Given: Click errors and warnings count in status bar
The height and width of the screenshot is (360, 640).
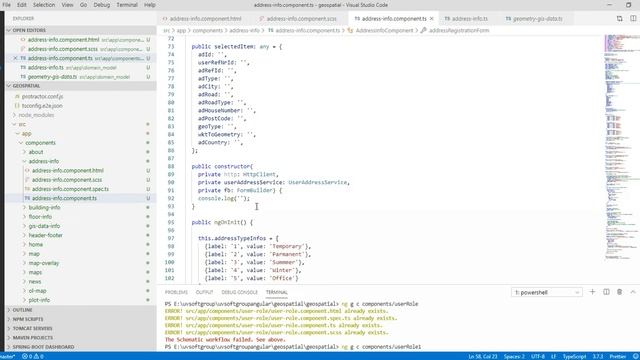Looking at the screenshot, I should point(33,357).
